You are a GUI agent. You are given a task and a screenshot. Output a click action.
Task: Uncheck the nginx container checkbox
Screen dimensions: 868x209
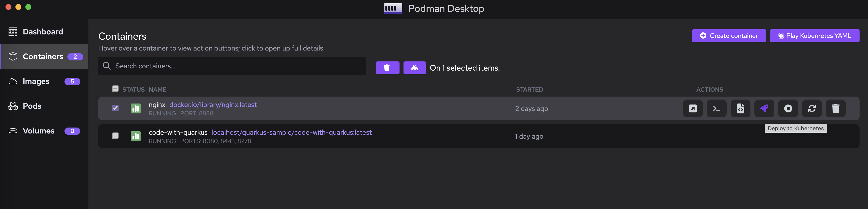click(x=115, y=108)
